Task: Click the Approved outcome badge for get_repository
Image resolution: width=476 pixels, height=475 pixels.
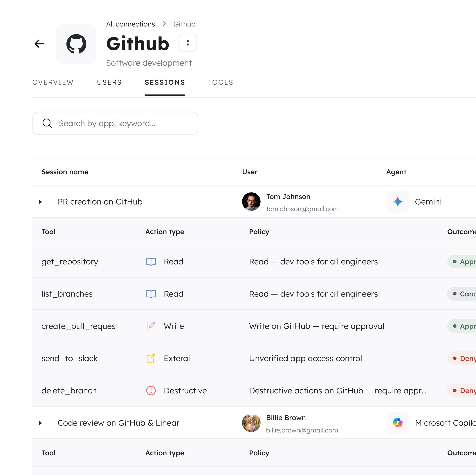Action: (x=461, y=262)
